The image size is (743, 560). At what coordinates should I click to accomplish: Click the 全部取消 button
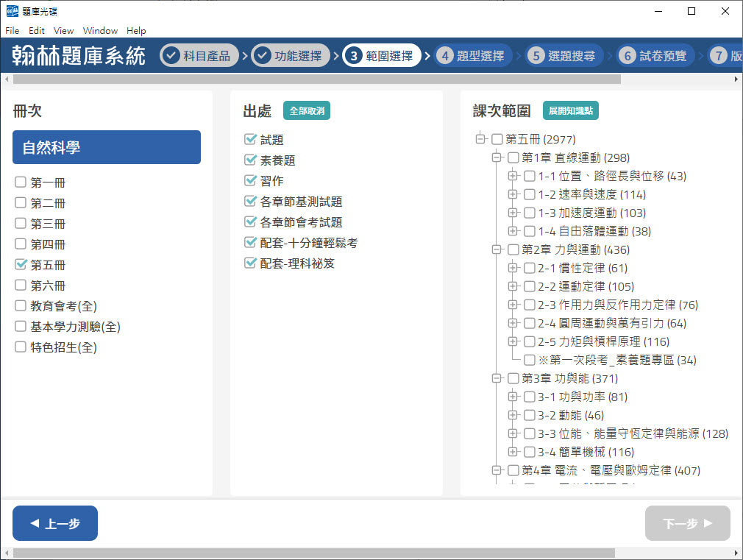[307, 111]
